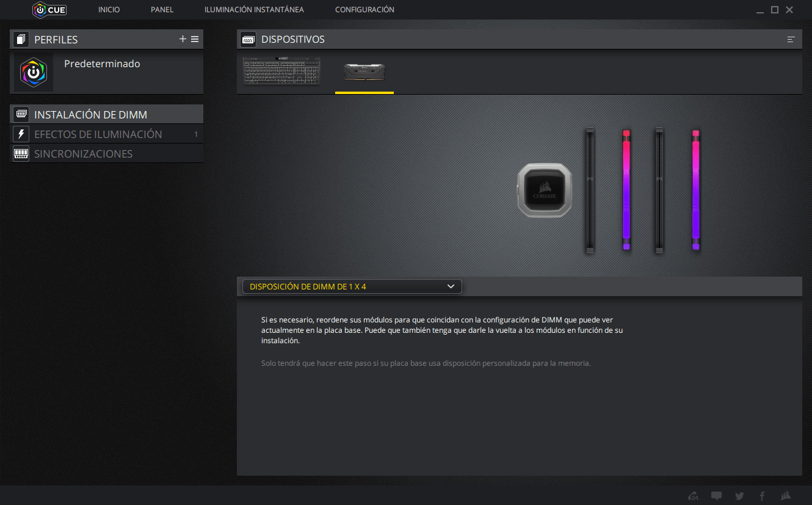
Task: Click the Corsair CPU cooler block image
Action: (x=545, y=190)
